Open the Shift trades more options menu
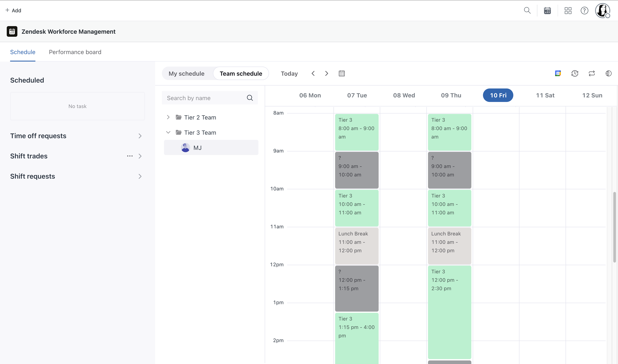Viewport: 618px width, 364px height. [130, 156]
